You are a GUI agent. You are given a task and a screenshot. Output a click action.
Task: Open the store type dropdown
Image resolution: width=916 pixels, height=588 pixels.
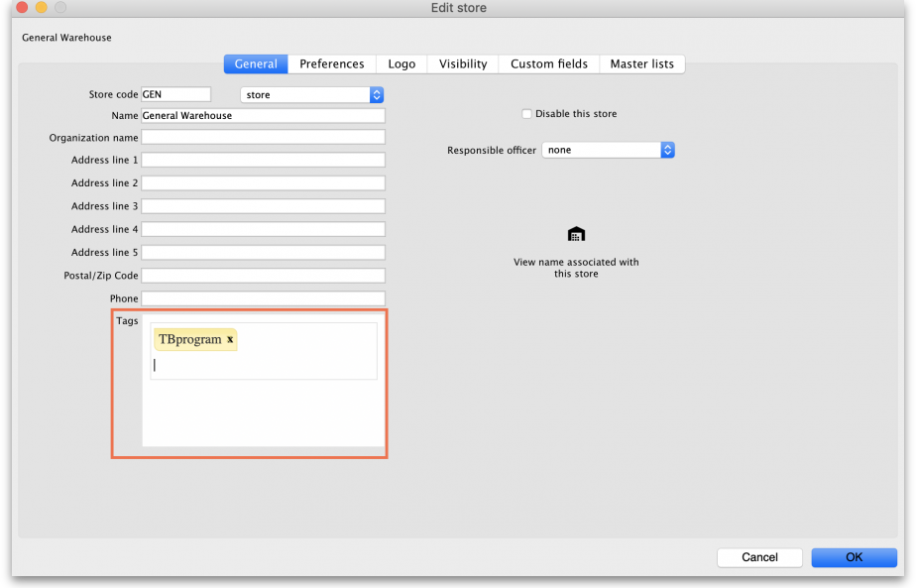pos(311,95)
